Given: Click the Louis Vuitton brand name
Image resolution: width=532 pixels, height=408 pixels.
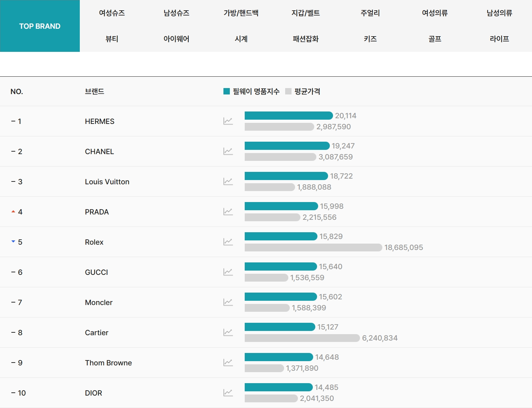Looking at the screenshot, I should coord(107,182).
